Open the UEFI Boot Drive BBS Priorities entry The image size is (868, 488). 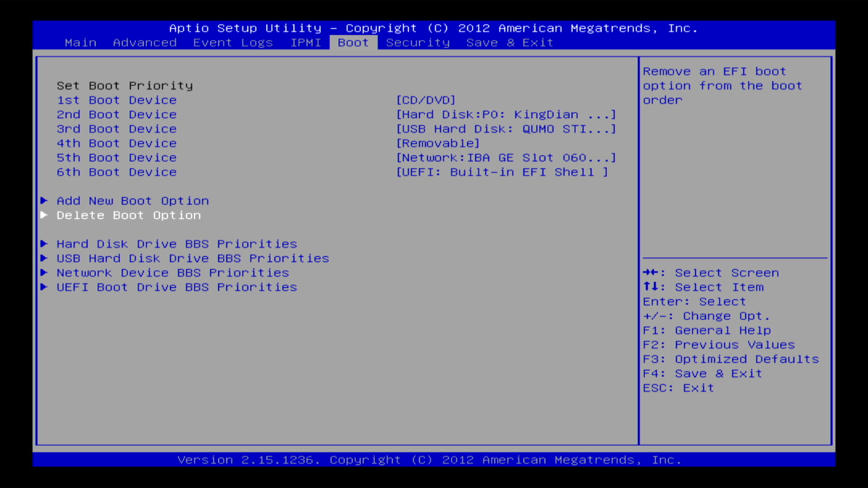[x=177, y=287]
